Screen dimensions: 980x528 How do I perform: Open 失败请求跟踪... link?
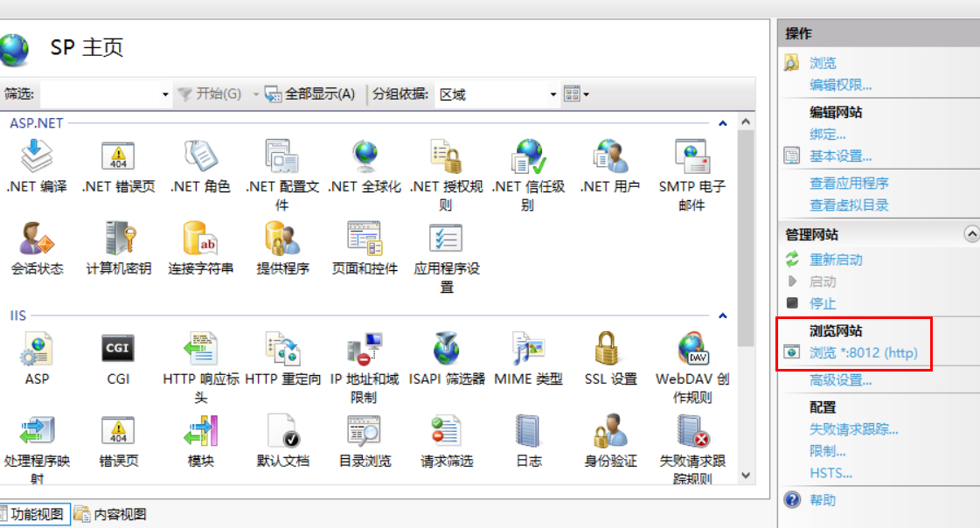tap(854, 429)
